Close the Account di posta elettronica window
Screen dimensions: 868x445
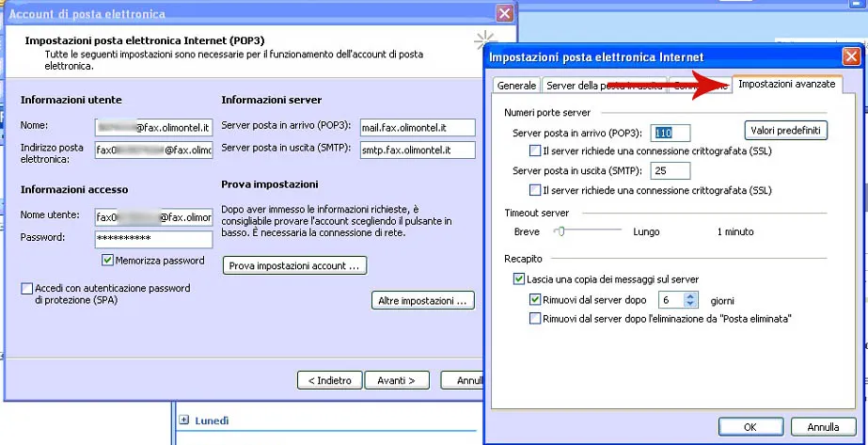point(505,13)
